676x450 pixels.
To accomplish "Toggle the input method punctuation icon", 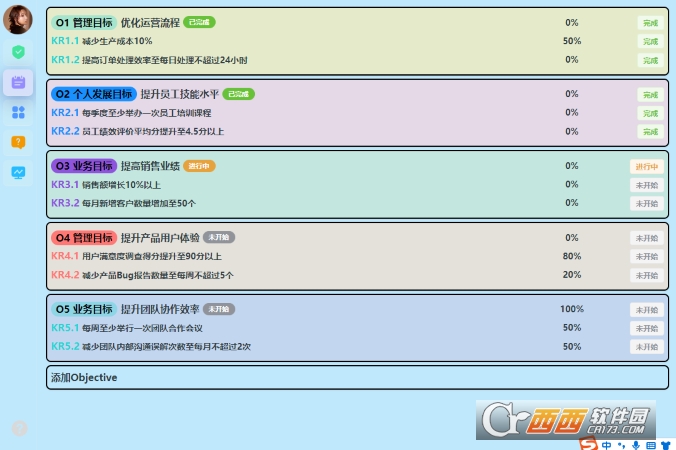I will click(x=621, y=445).
